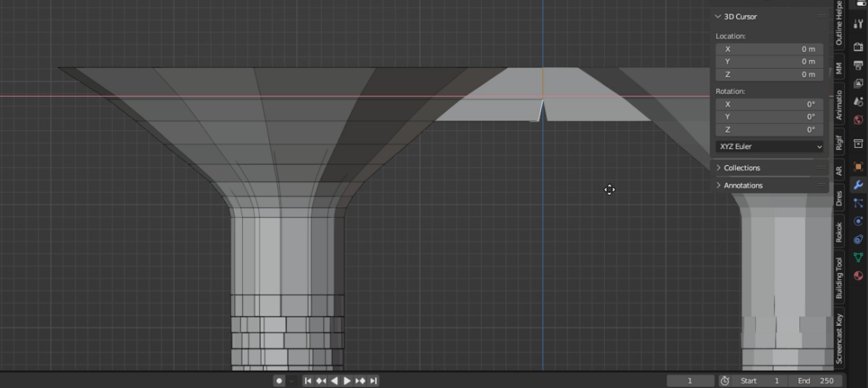
Task: Click the Collections panel drag grip
Action: pyautogui.click(x=821, y=168)
